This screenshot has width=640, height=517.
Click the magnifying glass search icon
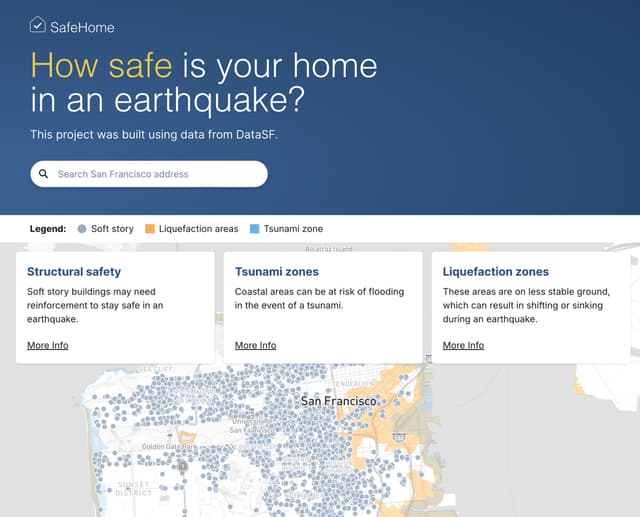(44, 174)
